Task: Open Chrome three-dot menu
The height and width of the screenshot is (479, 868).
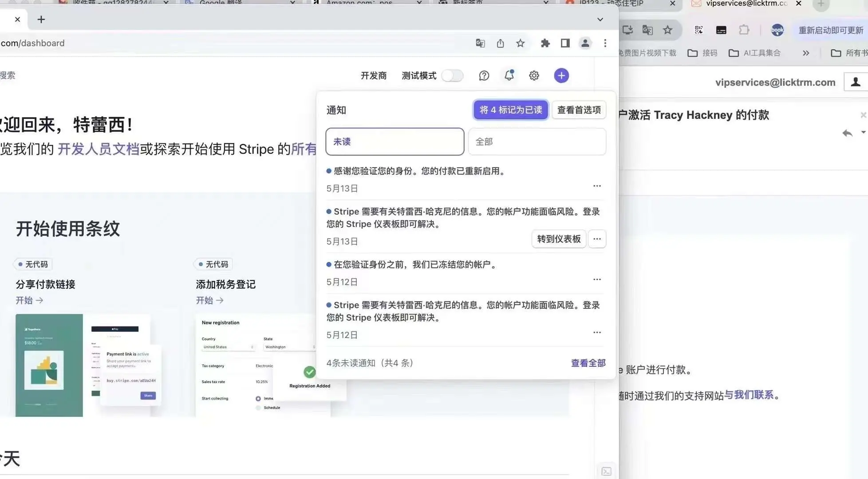Action: pos(605,43)
